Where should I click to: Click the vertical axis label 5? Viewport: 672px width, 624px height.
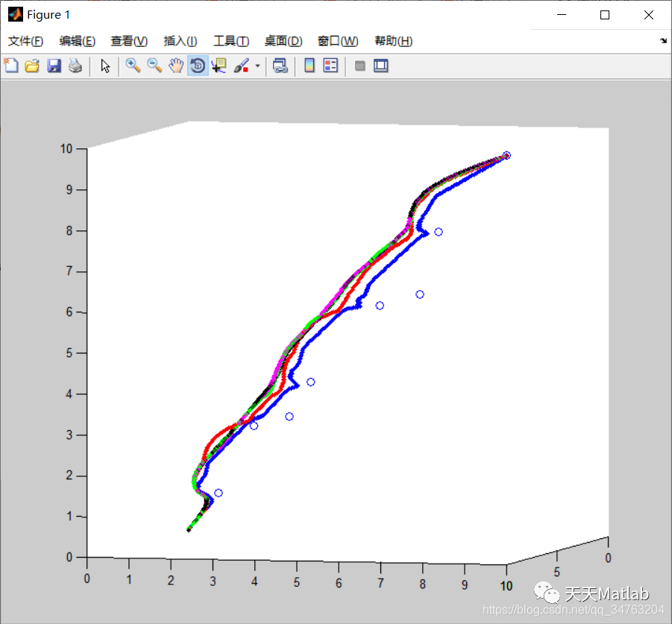pos(69,353)
